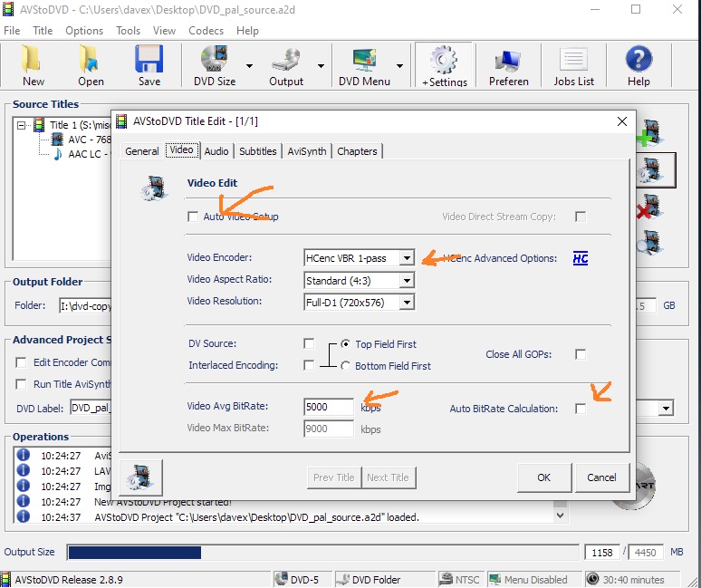Image resolution: width=701 pixels, height=588 pixels.
Task: Click info icon of 10:24:37 log entry
Action: [23, 516]
